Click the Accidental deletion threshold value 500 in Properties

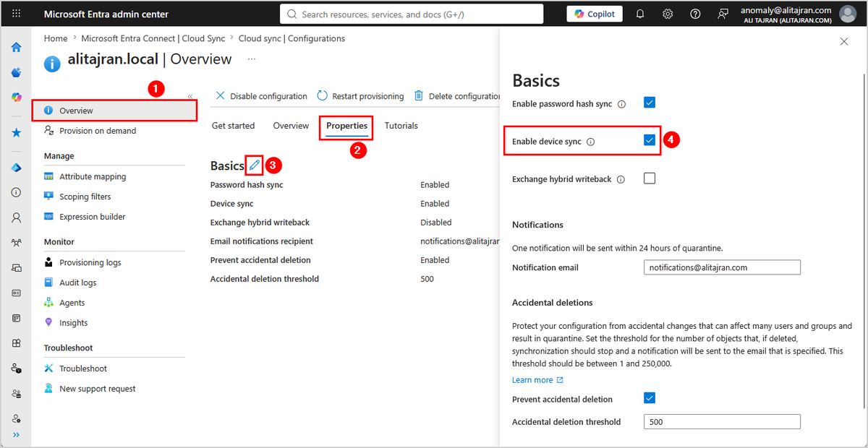tap(427, 279)
